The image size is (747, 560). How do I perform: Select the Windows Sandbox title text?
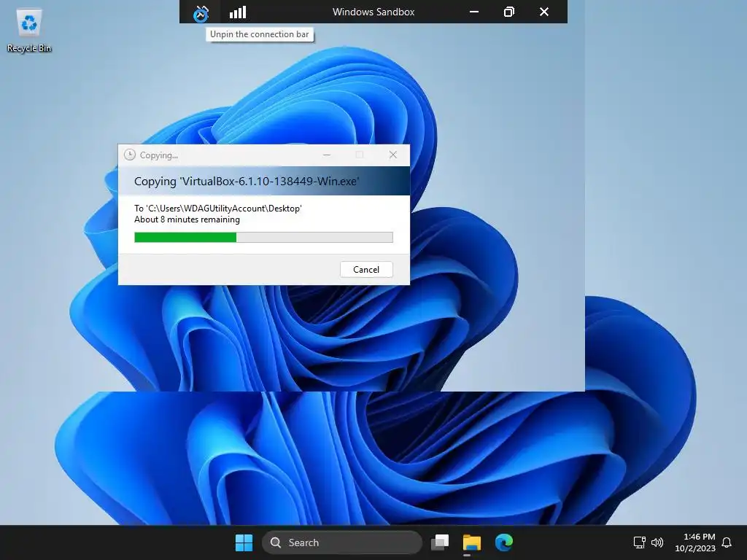click(373, 12)
